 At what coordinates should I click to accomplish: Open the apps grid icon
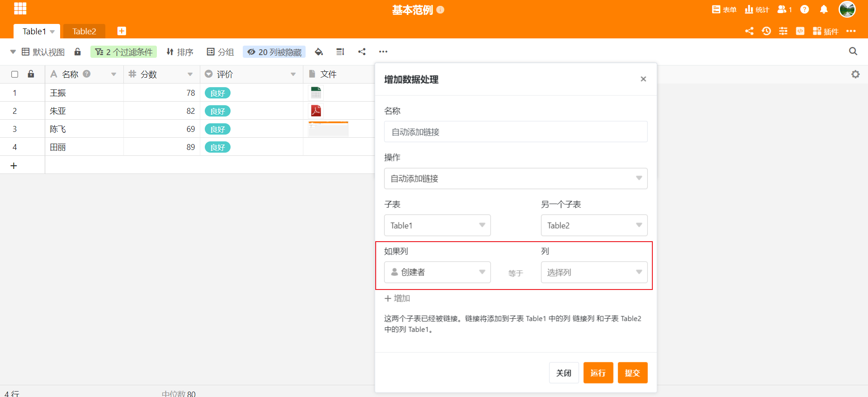[20, 8]
